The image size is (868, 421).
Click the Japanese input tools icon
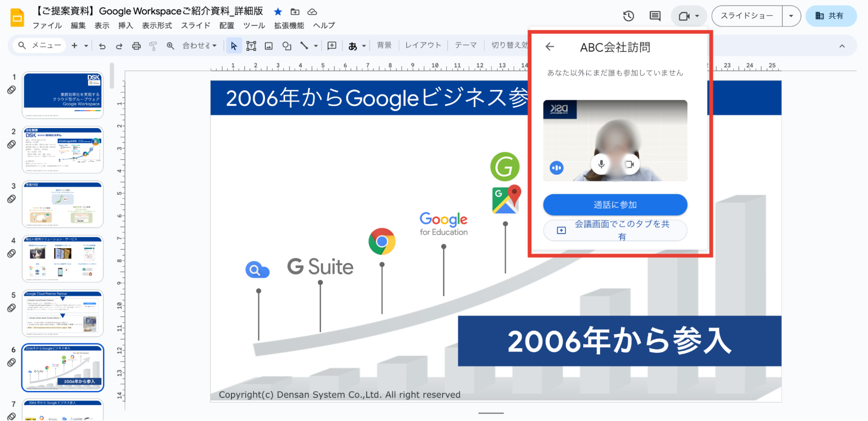(353, 46)
